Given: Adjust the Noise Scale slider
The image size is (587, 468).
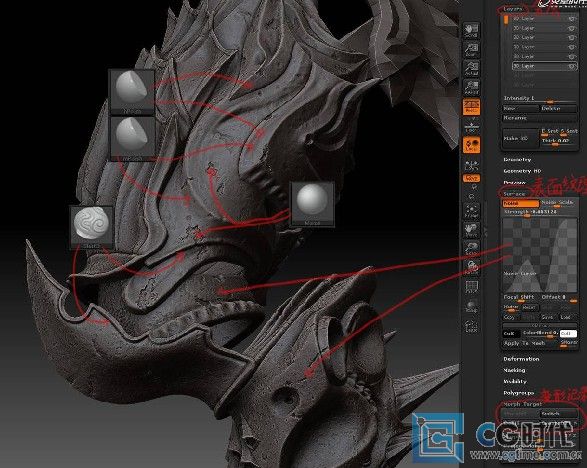Looking at the screenshot, I should (x=558, y=203).
